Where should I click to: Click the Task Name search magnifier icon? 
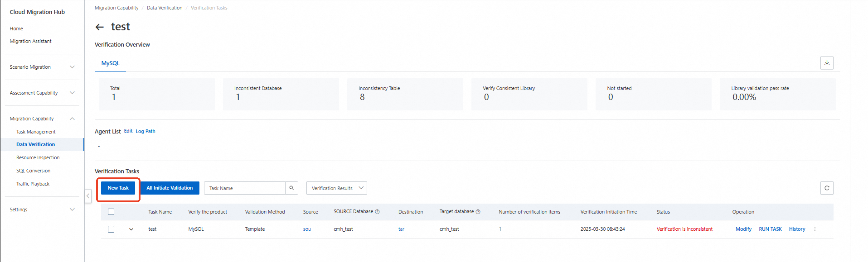pyautogui.click(x=291, y=188)
